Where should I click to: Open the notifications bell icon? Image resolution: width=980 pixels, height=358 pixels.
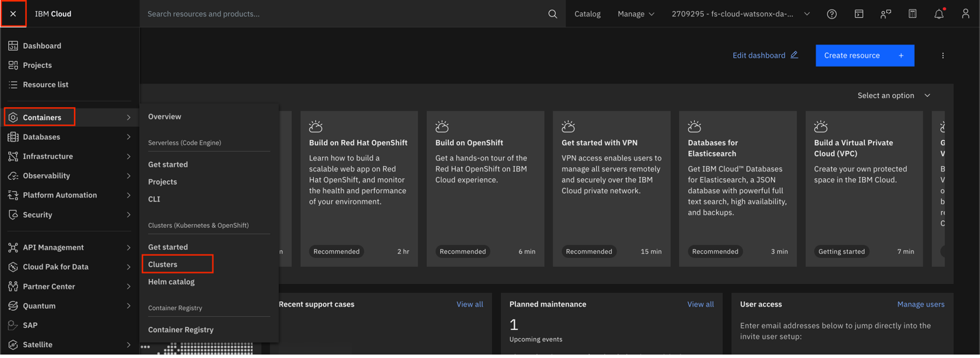click(939, 14)
